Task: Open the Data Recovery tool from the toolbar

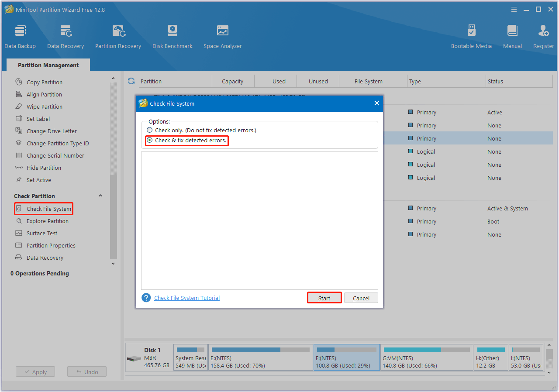Action: (x=66, y=36)
